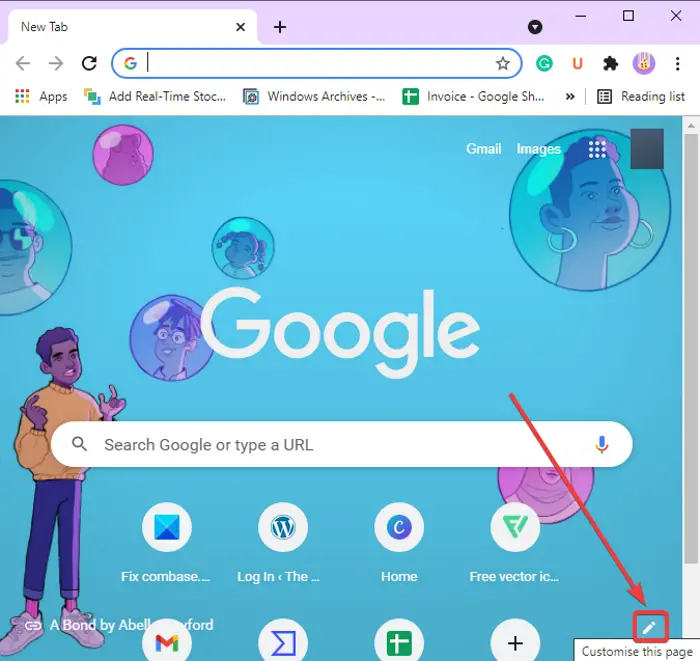
Task: Click the browser forward arrow
Action: pos(56,63)
